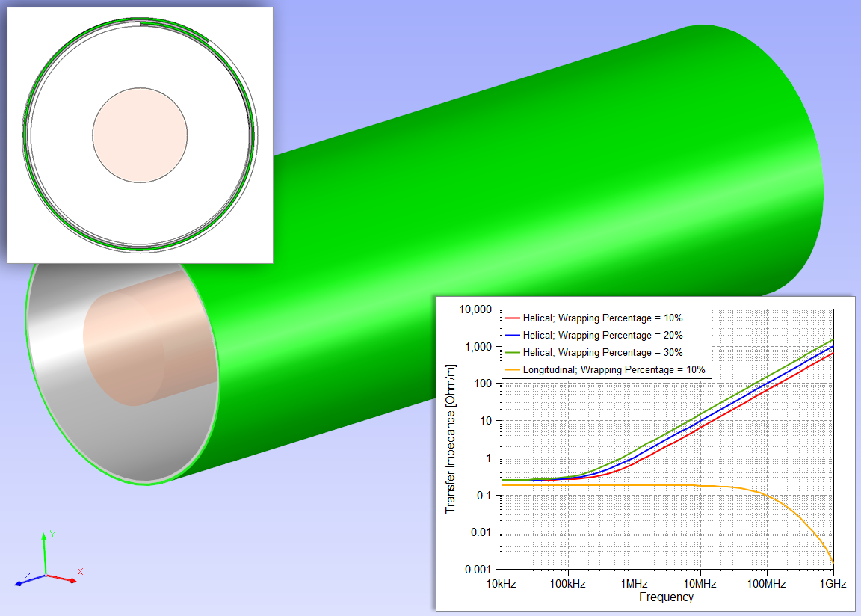Pick the orange Longitudinal legend line sample

point(513,370)
